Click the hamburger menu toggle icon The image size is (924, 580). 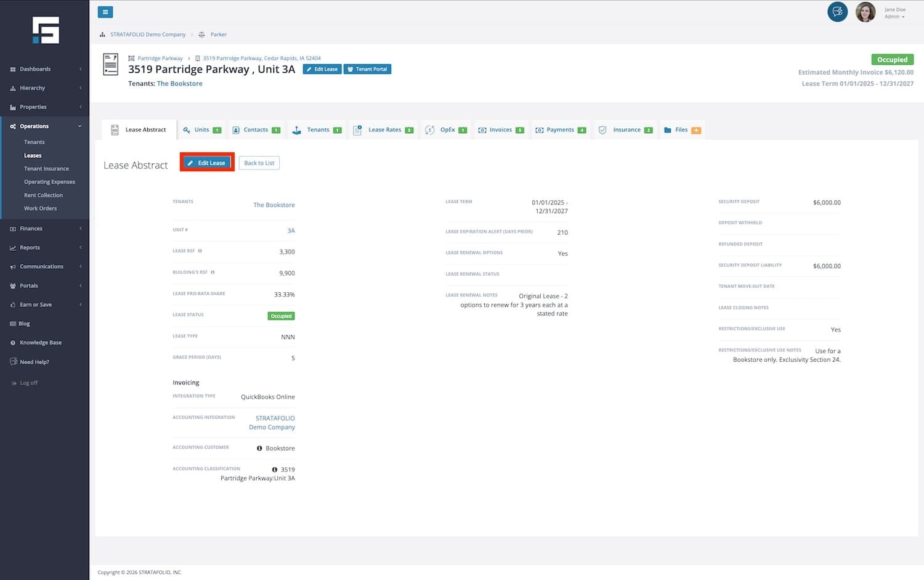(x=105, y=12)
